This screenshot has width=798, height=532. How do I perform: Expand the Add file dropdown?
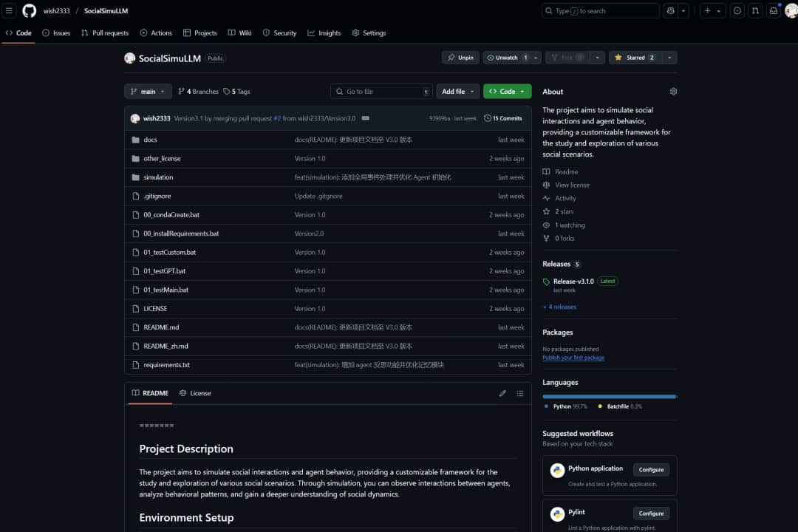[x=458, y=92]
